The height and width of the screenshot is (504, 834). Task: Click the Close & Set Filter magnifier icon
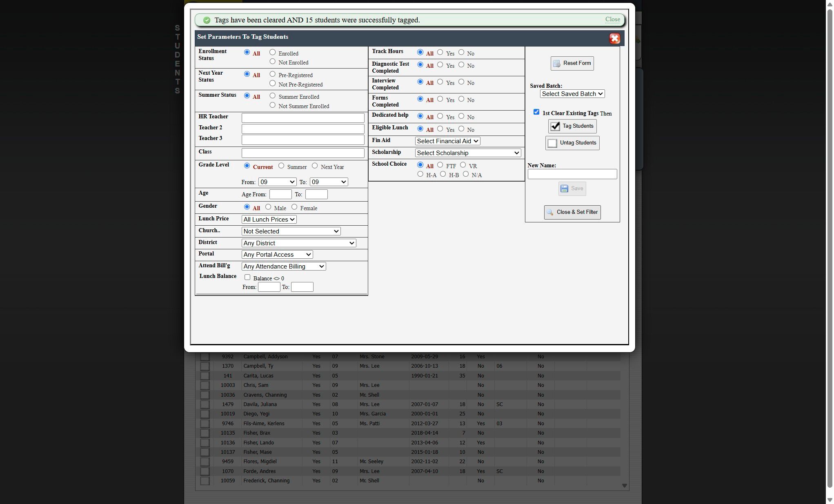click(x=550, y=212)
